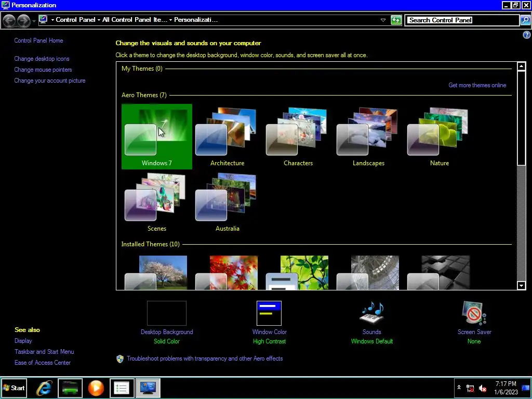
Task: Choose the Scenes theme
Action: point(157,202)
